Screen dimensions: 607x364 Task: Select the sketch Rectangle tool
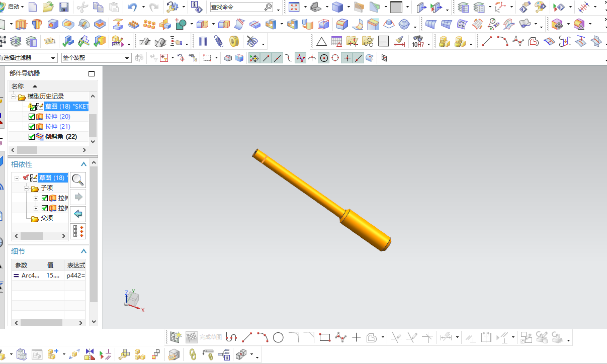pos(324,337)
